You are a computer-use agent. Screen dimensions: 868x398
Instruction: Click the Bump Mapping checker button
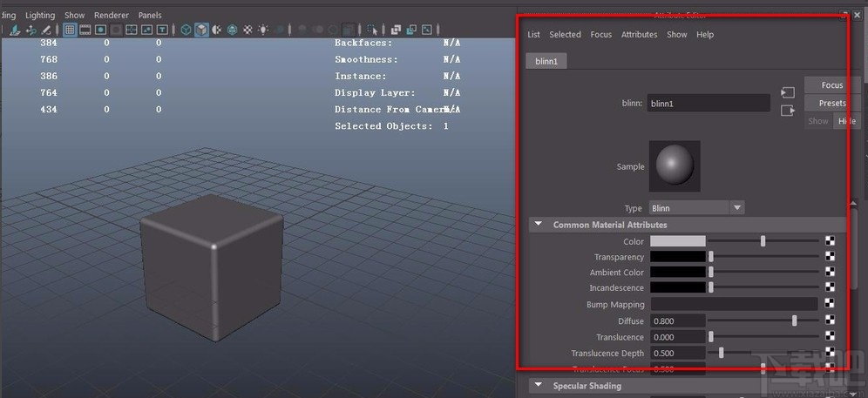[830, 303]
